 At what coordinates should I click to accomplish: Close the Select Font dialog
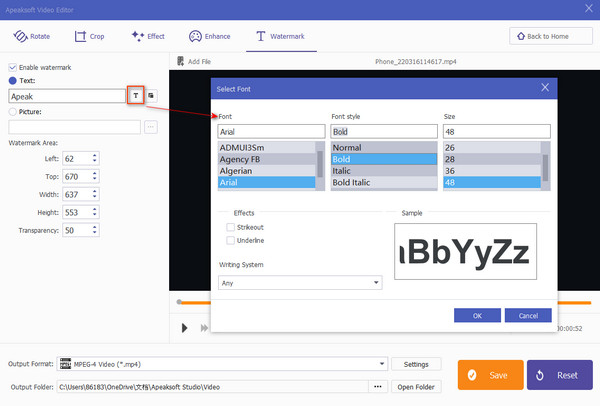[545, 88]
